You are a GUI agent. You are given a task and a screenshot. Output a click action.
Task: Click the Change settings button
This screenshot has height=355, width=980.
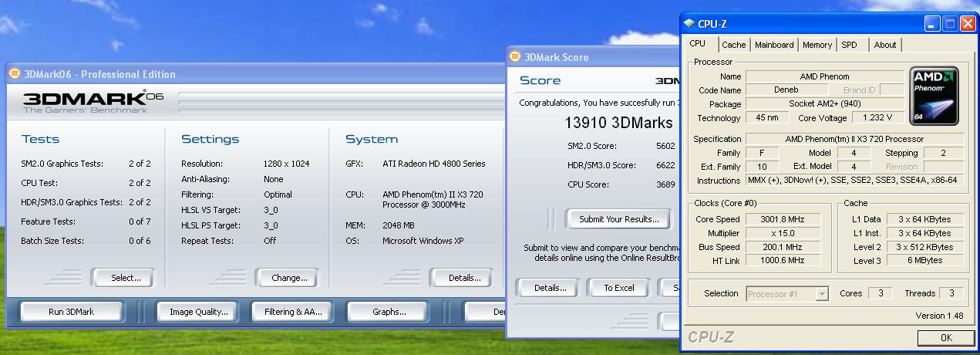pyautogui.click(x=289, y=278)
